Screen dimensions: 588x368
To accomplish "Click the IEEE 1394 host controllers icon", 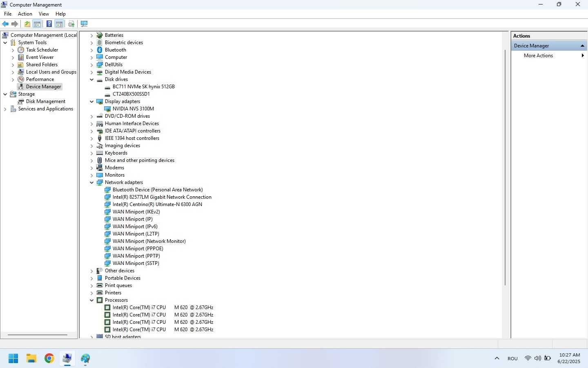I will point(99,138).
